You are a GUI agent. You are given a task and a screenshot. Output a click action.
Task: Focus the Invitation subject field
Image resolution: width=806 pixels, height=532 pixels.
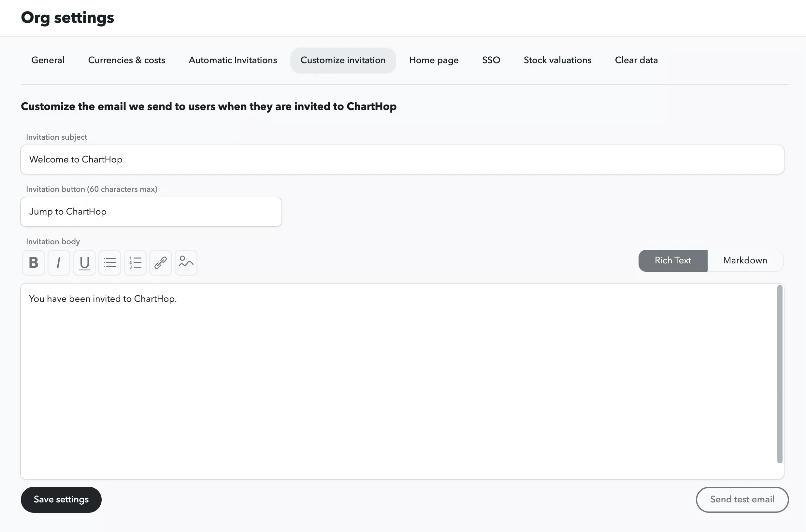[402, 160]
